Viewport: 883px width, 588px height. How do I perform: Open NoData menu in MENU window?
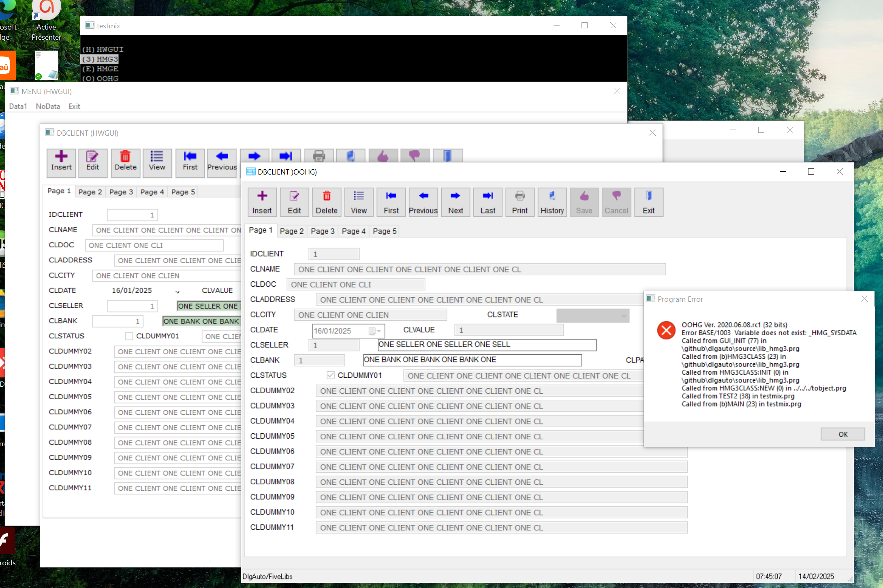click(x=48, y=107)
